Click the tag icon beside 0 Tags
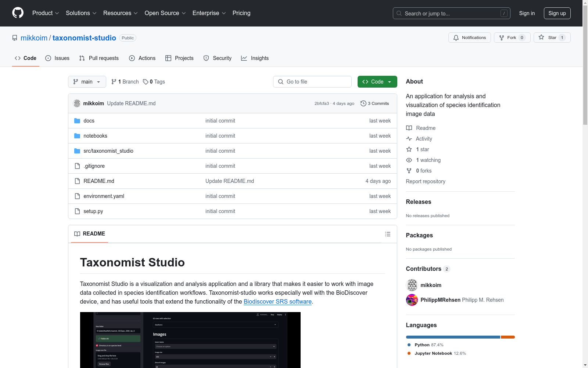Viewport: 588px width, 368px height. (146, 82)
